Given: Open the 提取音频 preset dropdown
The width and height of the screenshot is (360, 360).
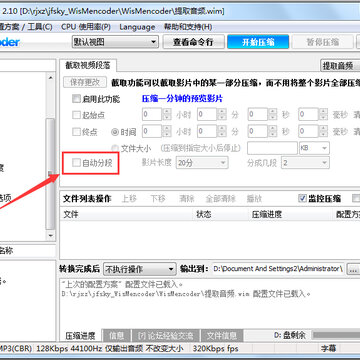Looking at the screenshot, I should point(340,66).
